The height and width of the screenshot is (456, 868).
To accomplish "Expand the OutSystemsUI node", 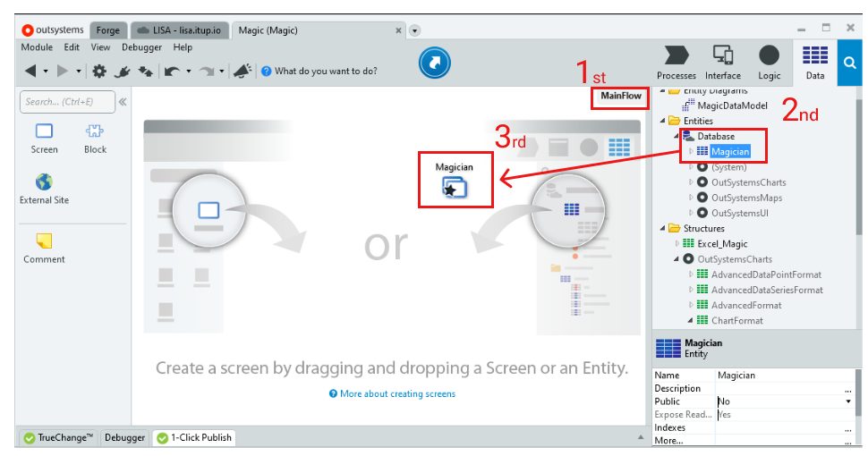I will 691,213.
